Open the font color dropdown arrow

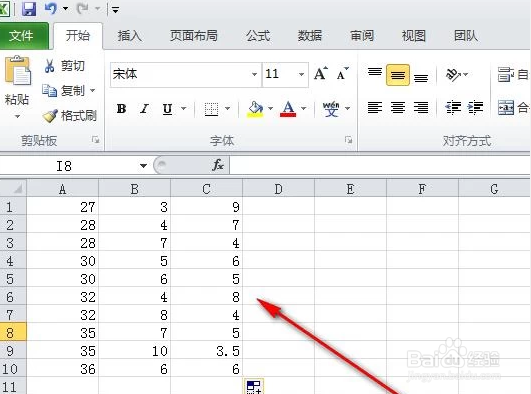303,109
